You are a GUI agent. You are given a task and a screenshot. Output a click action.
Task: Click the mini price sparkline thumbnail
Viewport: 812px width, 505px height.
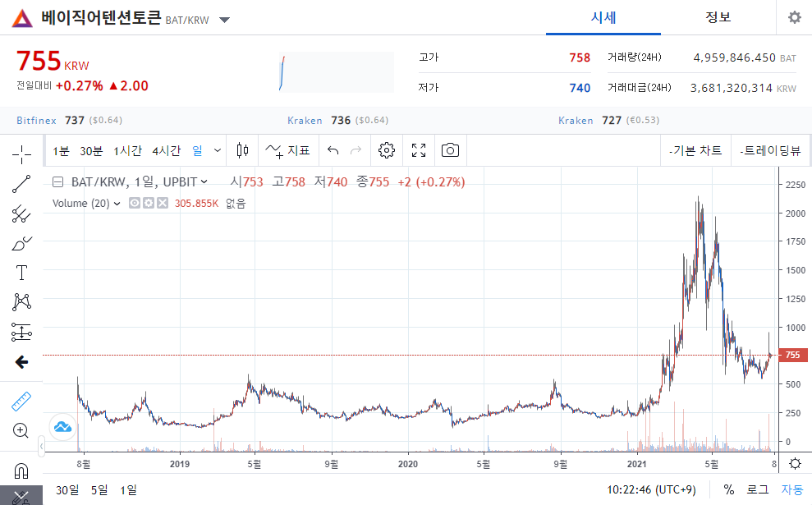[x=336, y=72]
